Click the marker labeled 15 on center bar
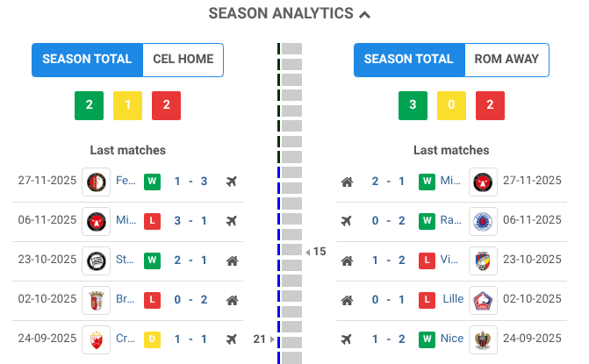 pos(318,252)
